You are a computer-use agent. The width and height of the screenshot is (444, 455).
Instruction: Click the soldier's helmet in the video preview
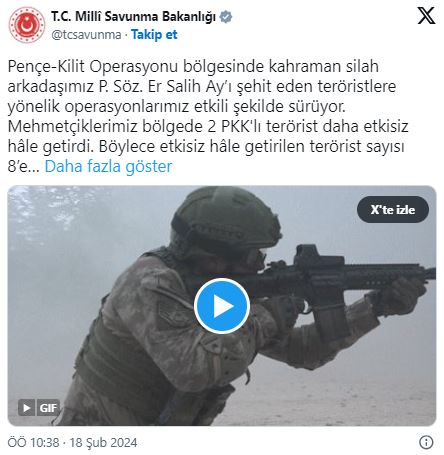pos(226,218)
